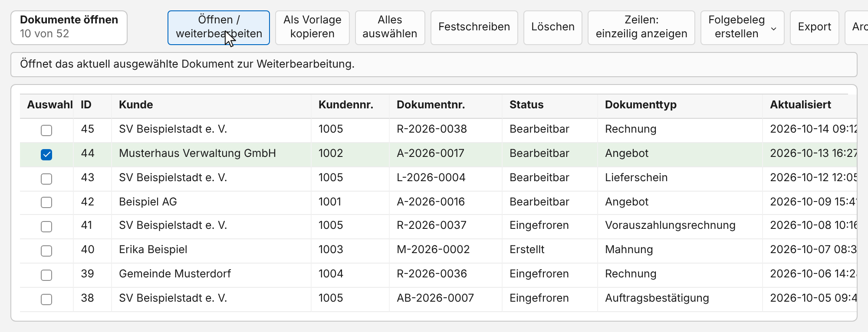Click document number M-2026-0002
The image size is (868, 332).
(433, 249)
